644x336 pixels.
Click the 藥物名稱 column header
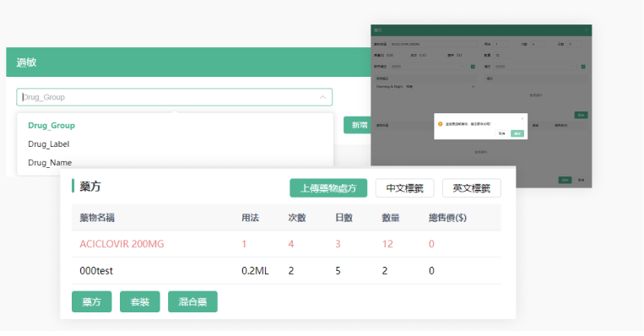tap(97, 218)
